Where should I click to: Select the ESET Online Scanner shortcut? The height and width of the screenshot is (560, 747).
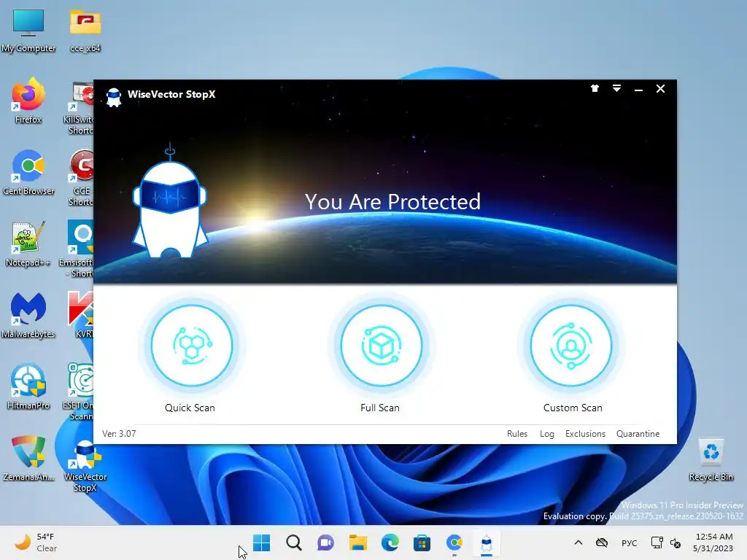point(79,392)
